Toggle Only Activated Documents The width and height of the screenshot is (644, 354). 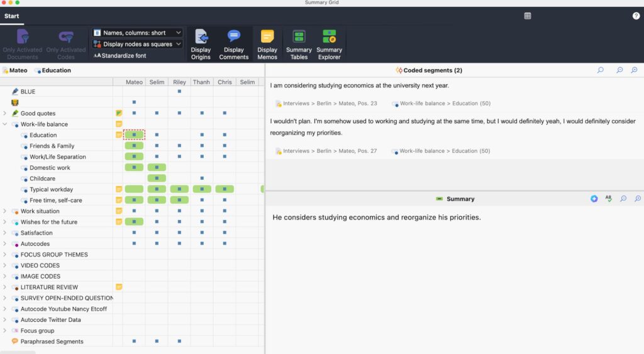[23, 45]
